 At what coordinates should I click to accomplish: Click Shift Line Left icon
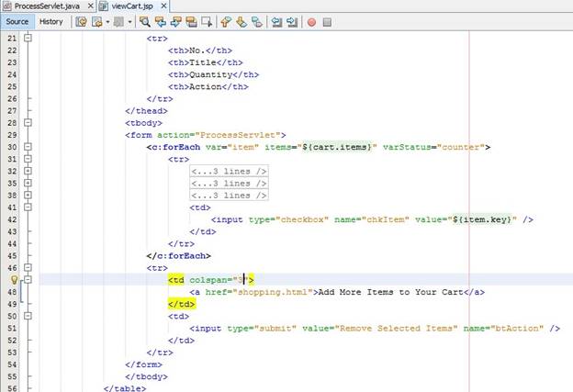276,22
